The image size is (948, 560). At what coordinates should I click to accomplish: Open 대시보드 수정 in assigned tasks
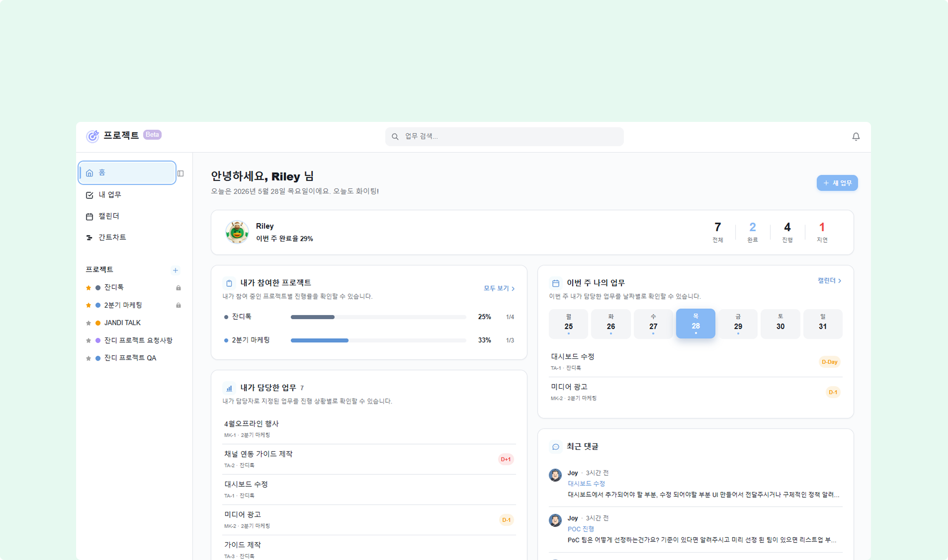tap(369, 489)
